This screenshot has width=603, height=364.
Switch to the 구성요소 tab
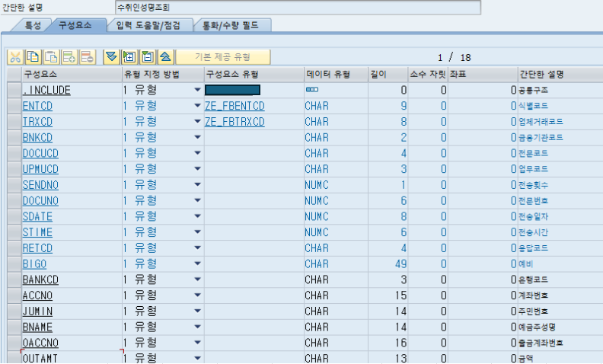point(75,25)
